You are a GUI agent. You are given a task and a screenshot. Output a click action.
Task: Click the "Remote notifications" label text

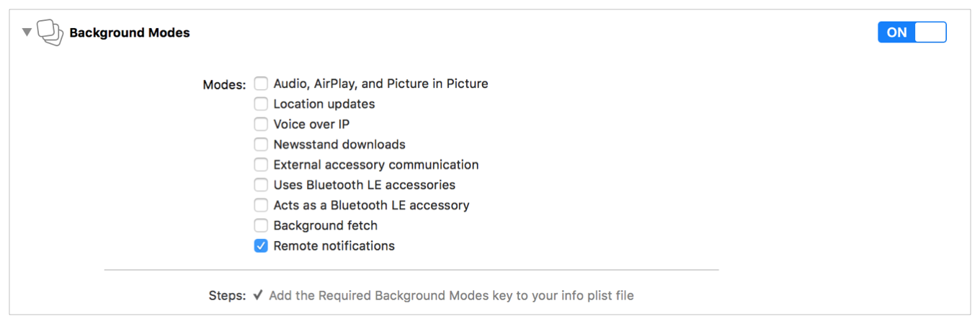click(x=334, y=246)
